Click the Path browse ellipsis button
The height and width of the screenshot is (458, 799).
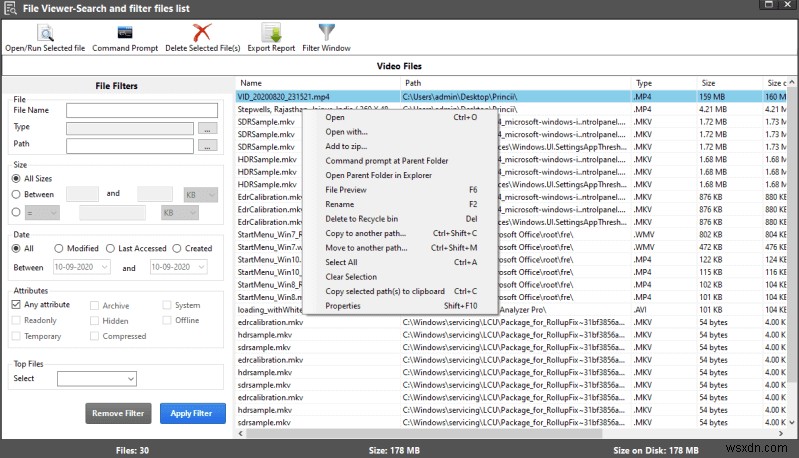(207, 144)
